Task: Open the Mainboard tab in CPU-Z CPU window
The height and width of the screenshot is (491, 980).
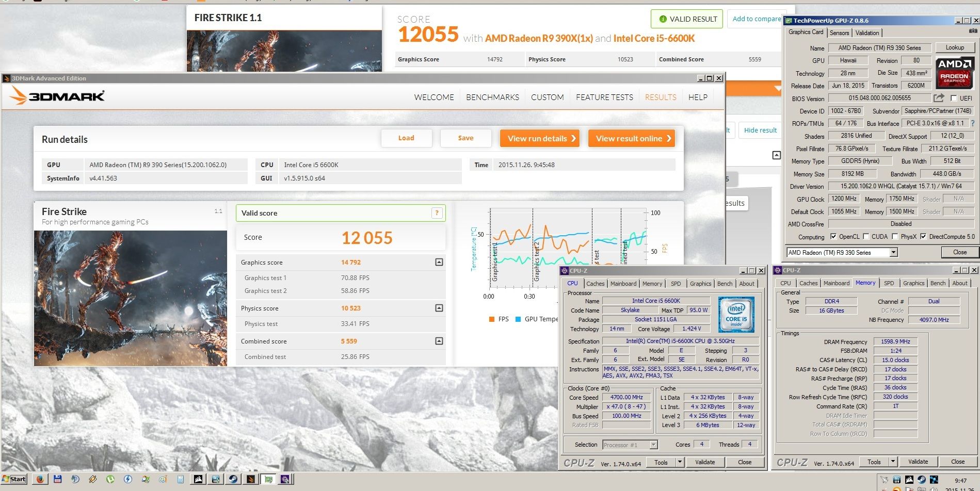Action: pos(623,284)
